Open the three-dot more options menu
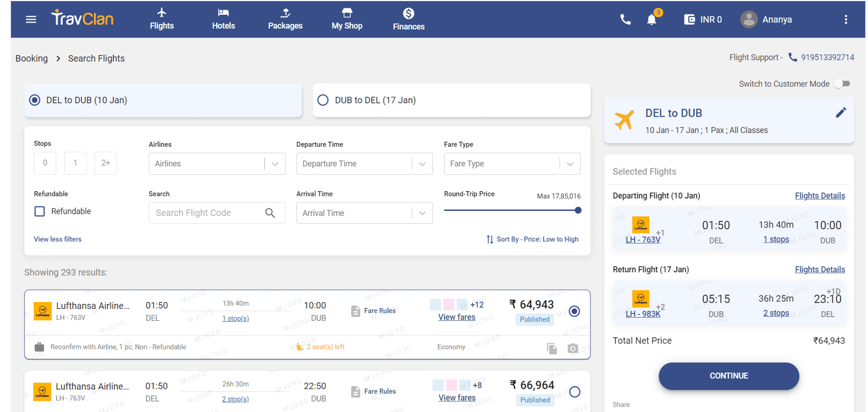This screenshot has height=412, width=868. pos(846,19)
